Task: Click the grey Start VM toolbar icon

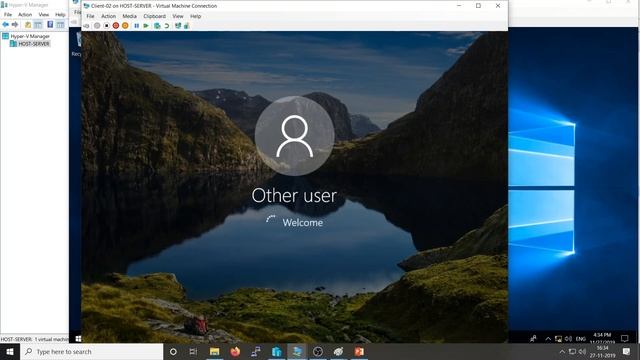Action: pos(97,26)
